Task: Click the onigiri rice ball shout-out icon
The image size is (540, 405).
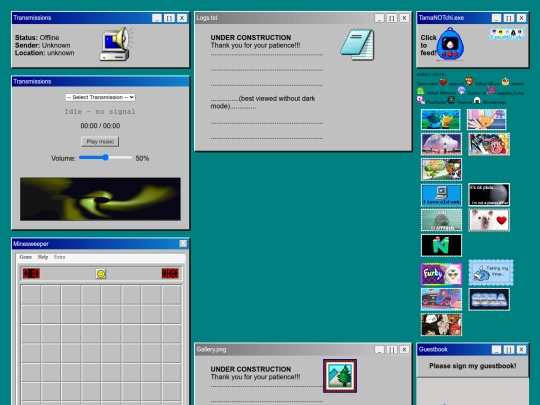Action: [477, 100]
